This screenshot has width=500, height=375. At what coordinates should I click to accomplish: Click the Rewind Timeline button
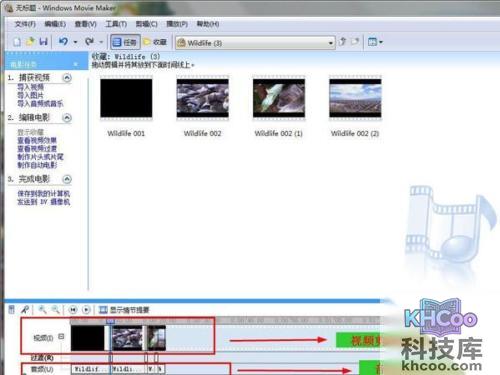click(73, 310)
